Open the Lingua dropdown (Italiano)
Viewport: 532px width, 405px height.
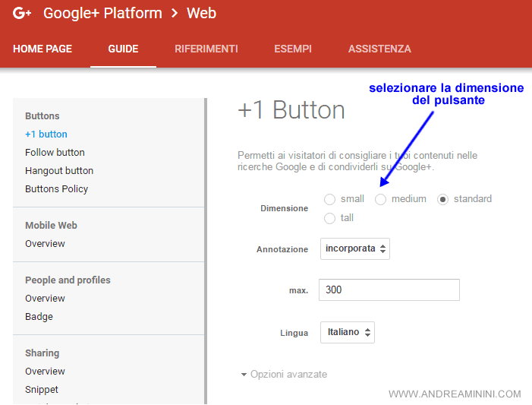coord(348,332)
